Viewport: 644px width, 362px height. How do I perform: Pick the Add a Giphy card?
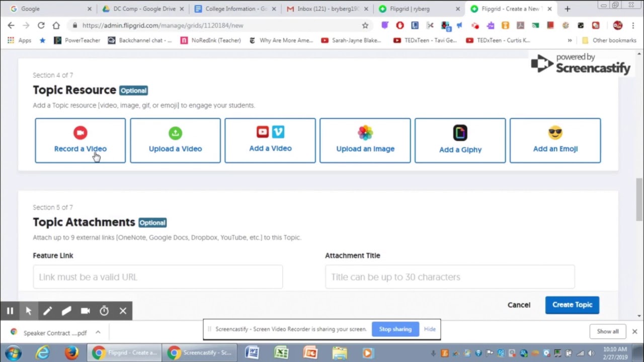460,141
